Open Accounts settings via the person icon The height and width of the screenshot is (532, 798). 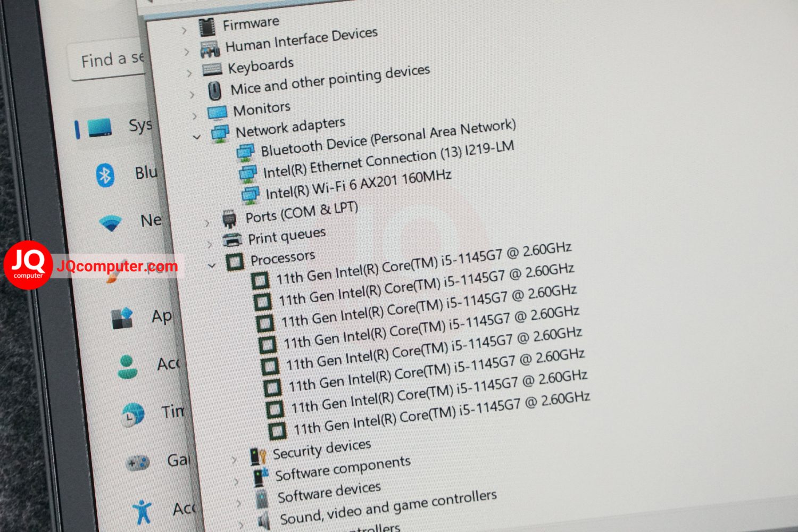(127, 367)
